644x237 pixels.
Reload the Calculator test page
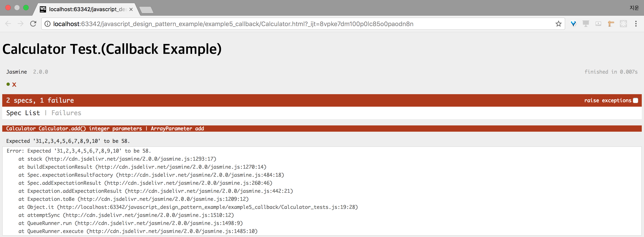33,24
